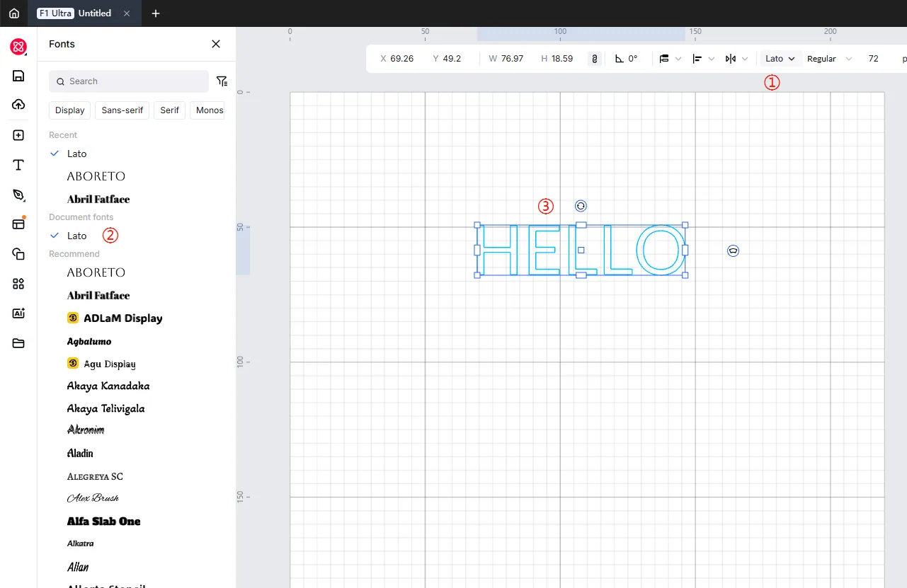Open the Lato font family dropdown
The height and width of the screenshot is (588, 907).
pos(780,59)
